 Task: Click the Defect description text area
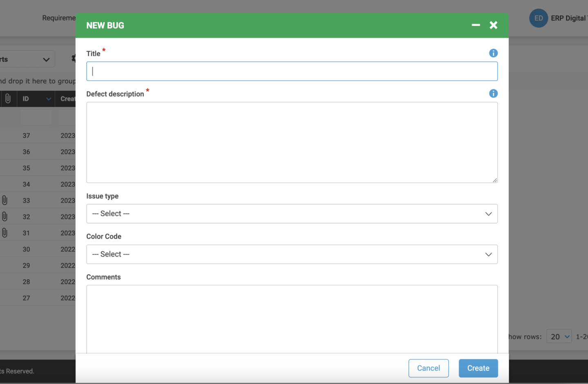292,142
